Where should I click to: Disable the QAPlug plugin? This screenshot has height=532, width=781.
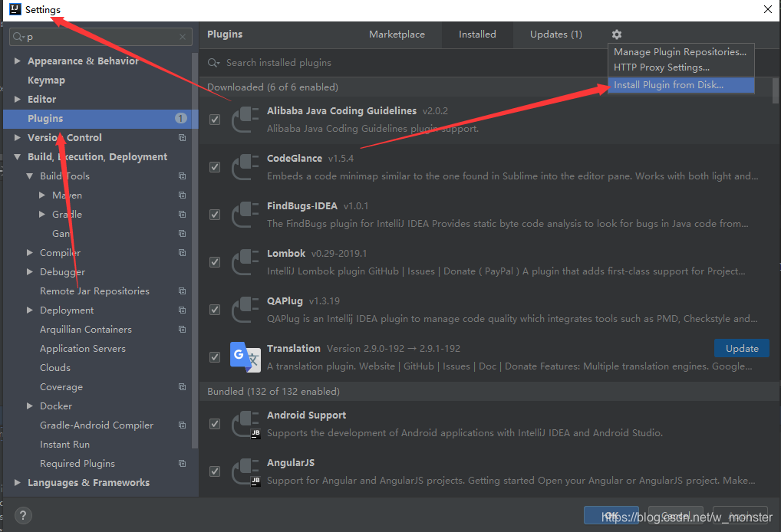tap(215, 310)
